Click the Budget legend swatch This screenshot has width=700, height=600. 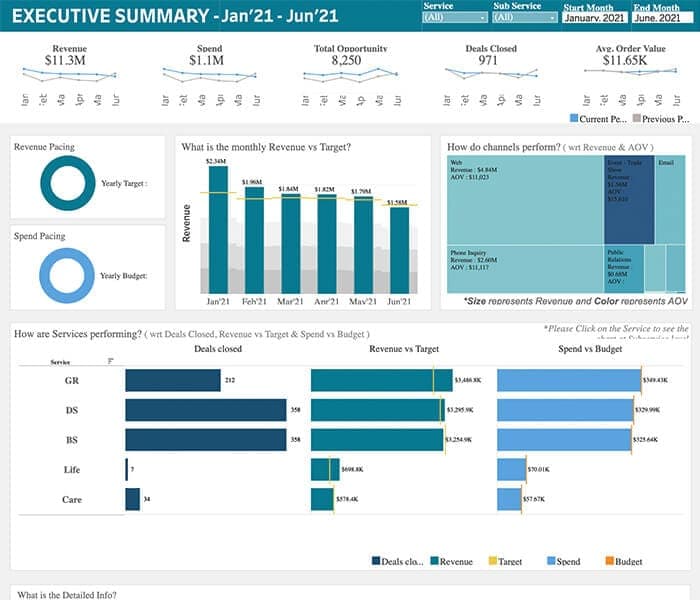[x=610, y=561]
